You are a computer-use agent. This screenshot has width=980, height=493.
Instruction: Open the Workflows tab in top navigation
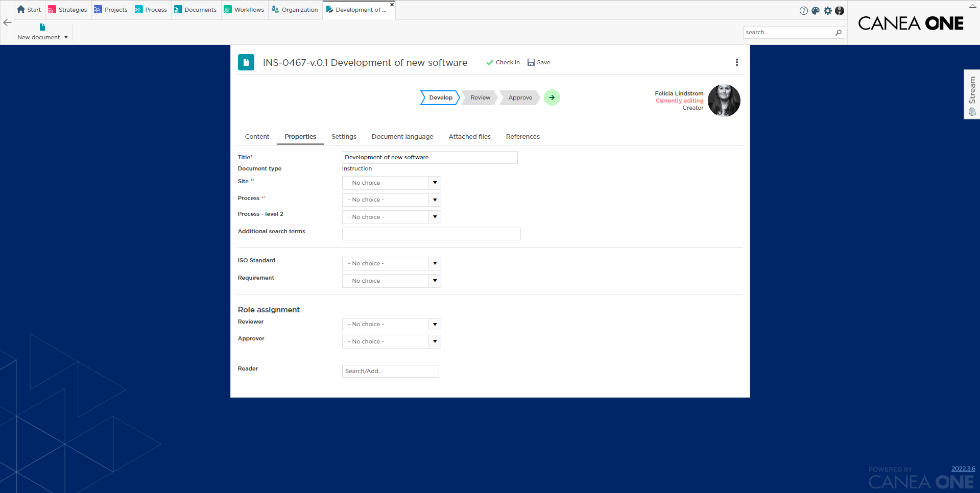pos(244,10)
